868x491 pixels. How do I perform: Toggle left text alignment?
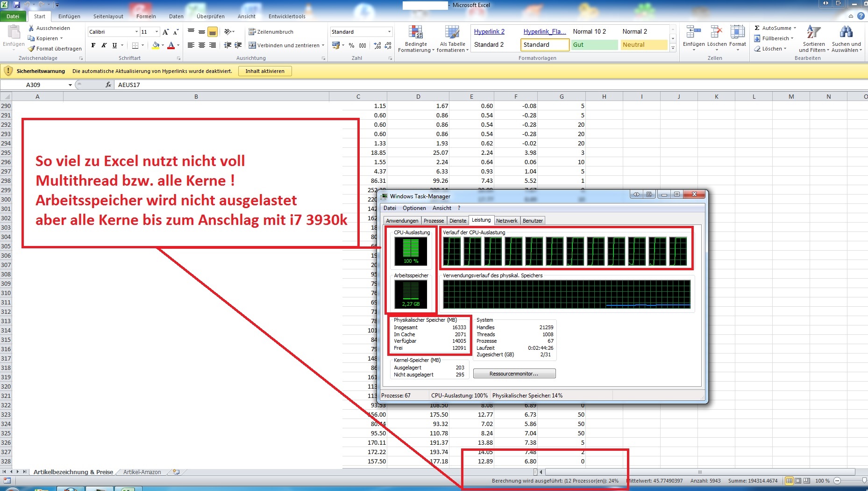191,45
